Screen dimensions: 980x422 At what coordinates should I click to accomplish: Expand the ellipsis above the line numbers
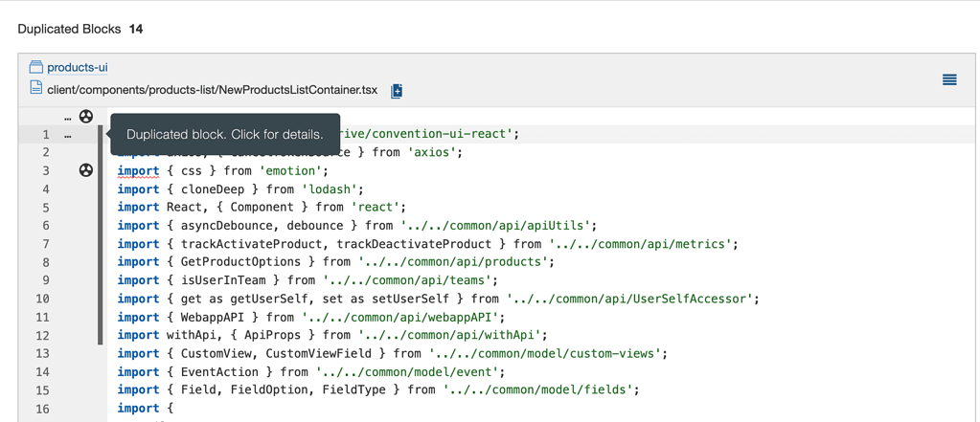click(67, 118)
